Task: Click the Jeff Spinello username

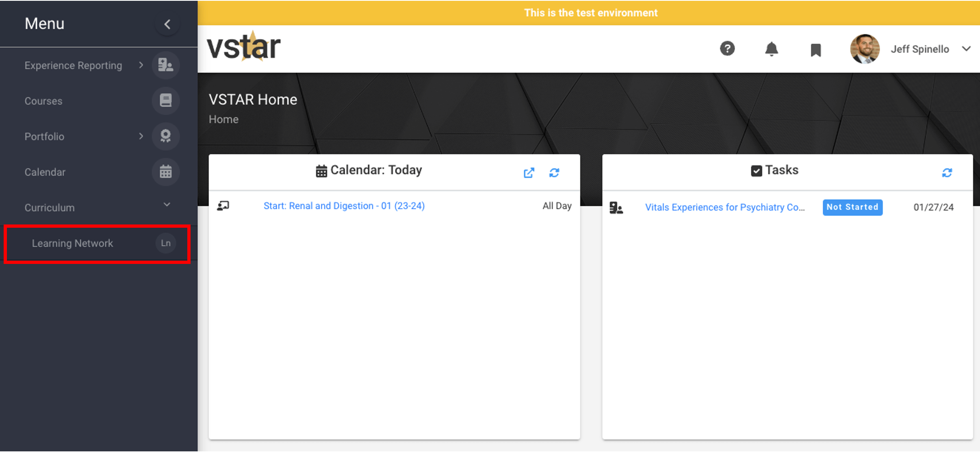Action: 920,49
